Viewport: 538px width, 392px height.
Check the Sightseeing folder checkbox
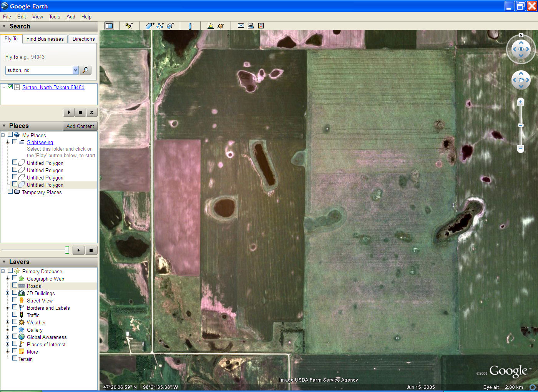tap(15, 142)
